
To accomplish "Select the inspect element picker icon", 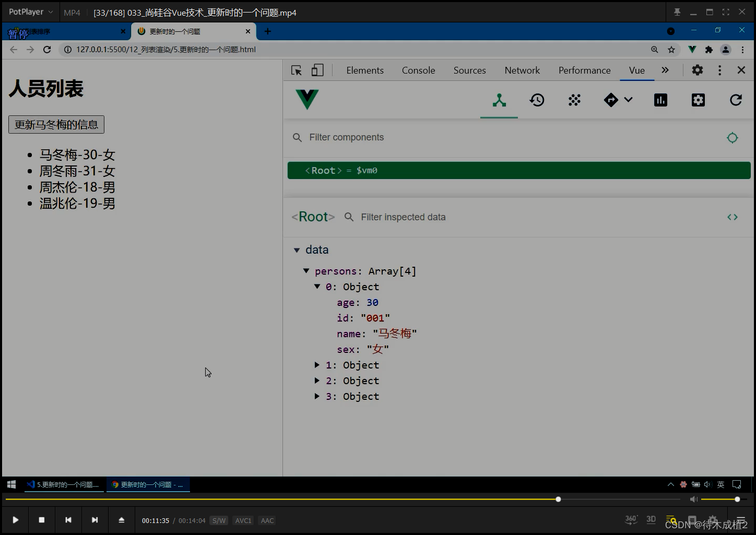I will (x=297, y=70).
